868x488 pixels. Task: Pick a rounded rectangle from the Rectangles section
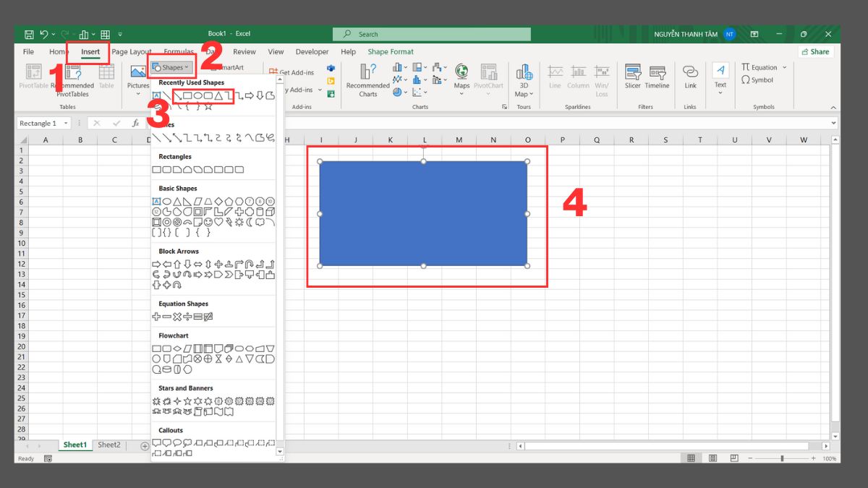(169, 169)
